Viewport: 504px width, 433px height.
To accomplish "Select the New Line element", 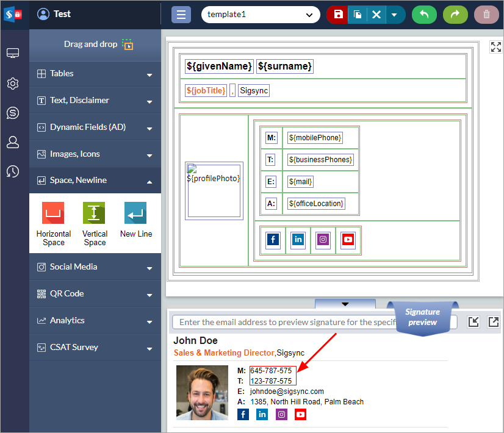I will pos(136,220).
